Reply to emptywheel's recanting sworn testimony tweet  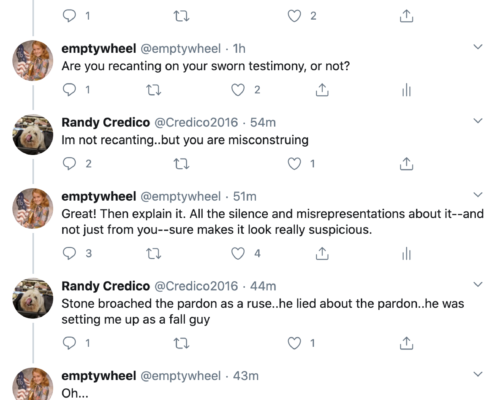click(69, 90)
